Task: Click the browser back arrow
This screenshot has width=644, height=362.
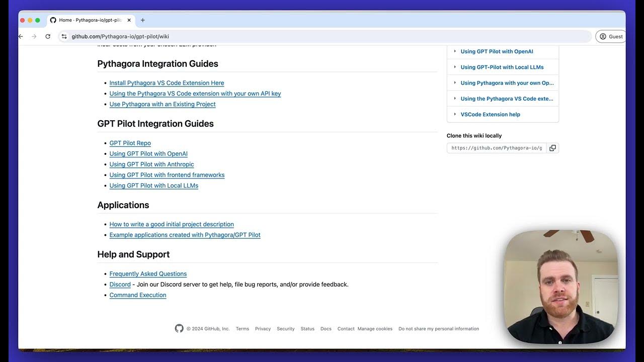Action: point(21,36)
